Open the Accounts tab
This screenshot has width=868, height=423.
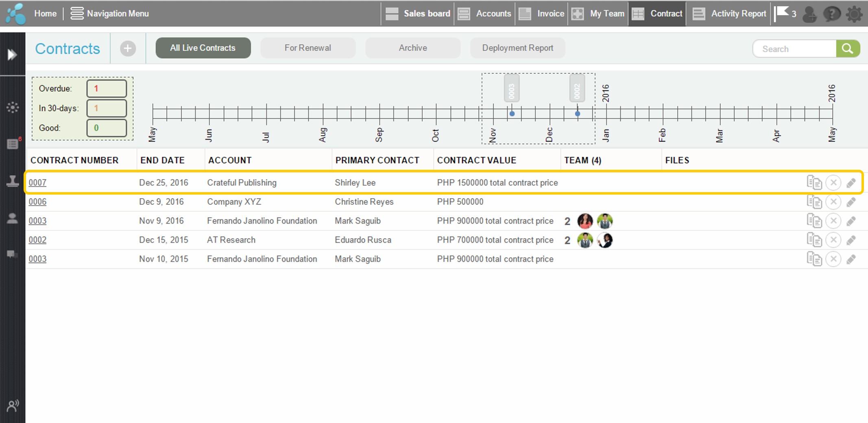pos(484,13)
